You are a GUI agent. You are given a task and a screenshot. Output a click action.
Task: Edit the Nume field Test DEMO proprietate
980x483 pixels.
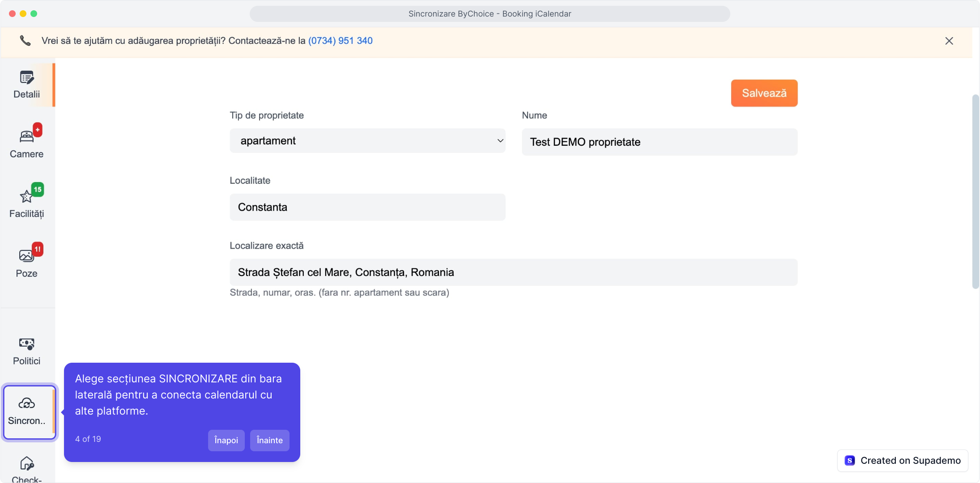tap(660, 142)
